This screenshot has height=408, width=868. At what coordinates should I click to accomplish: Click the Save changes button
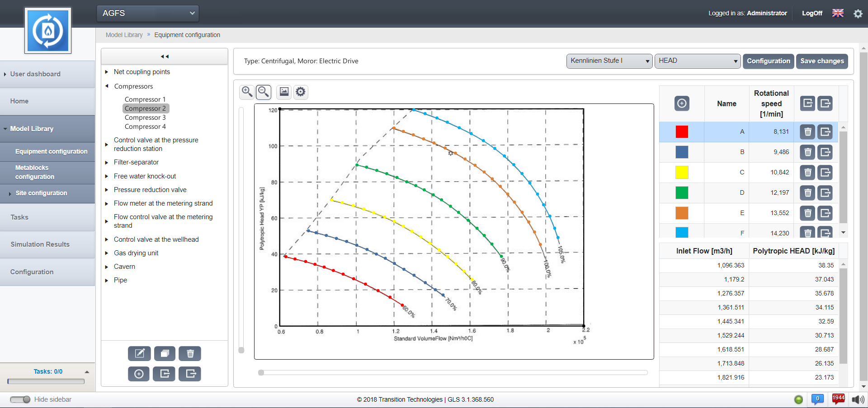point(822,61)
